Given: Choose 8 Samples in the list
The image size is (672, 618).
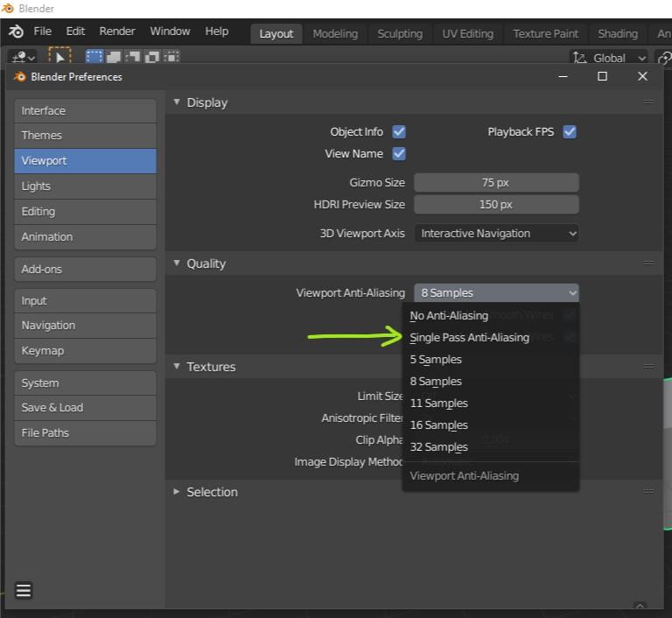Looking at the screenshot, I should point(491,382).
